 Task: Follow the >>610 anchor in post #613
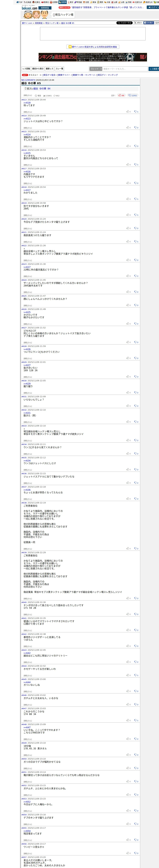coord(27,103)
